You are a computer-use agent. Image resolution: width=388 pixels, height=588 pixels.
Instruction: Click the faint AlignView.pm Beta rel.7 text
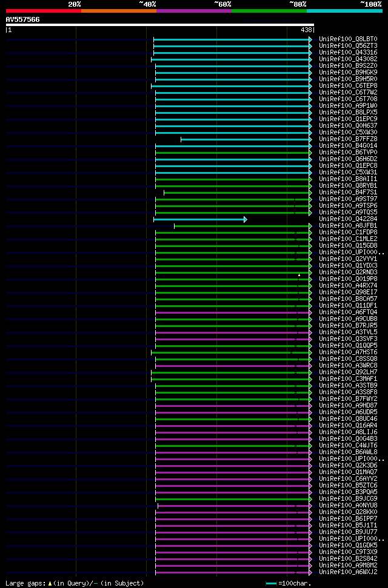pyautogui.click(x=279, y=21)
